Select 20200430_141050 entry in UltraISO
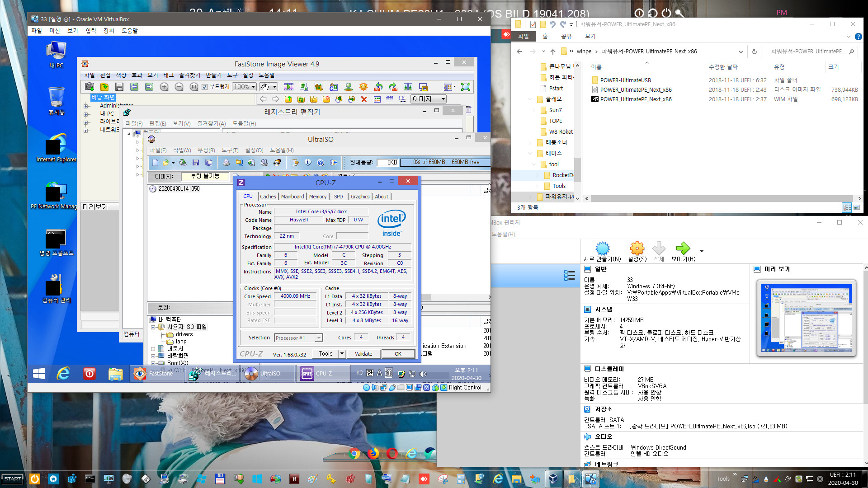868x488 pixels. (x=179, y=189)
